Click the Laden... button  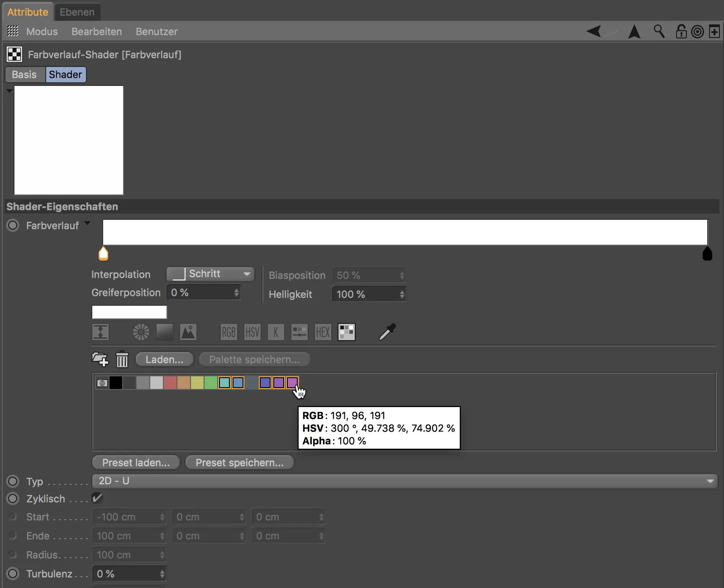[165, 360]
